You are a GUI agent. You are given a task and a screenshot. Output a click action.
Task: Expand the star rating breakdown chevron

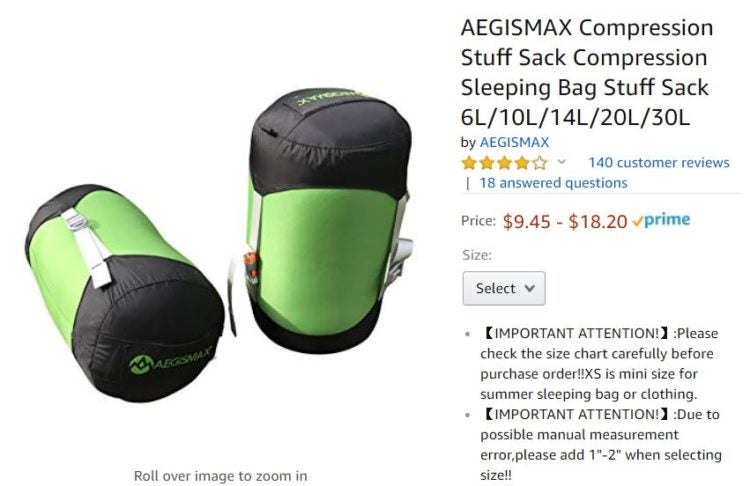[x=562, y=162]
